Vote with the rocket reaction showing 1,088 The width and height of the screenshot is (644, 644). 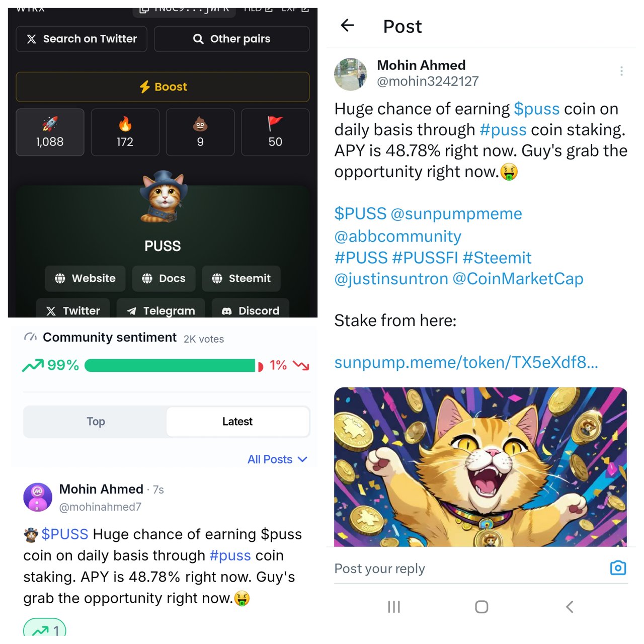[x=50, y=132]
